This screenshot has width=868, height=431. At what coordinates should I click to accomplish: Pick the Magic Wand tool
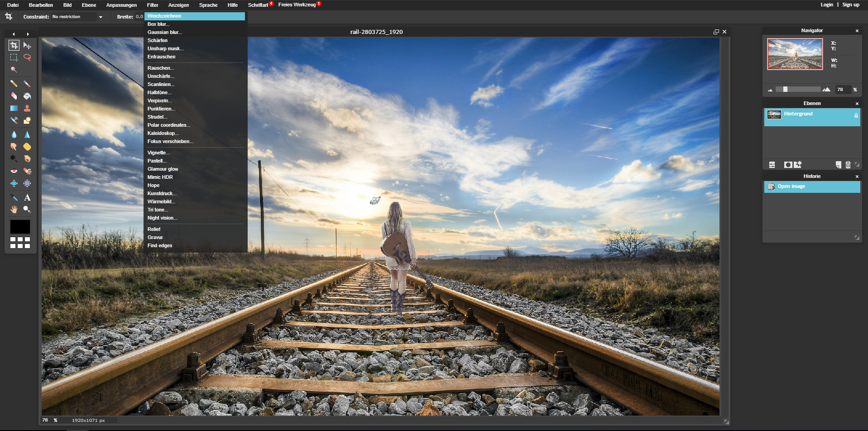14,70
